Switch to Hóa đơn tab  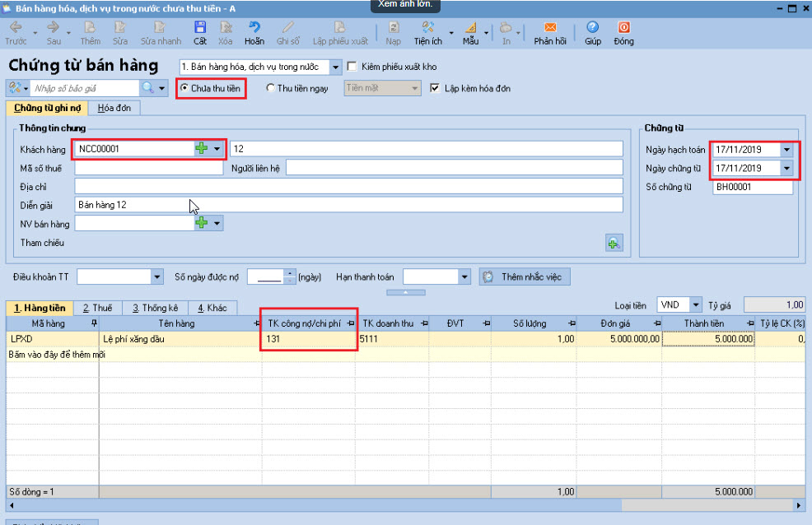(114, 108)
